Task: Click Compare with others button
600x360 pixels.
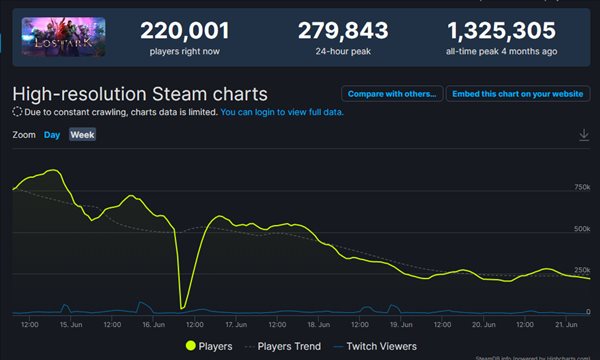Action: tap(392, 94)
